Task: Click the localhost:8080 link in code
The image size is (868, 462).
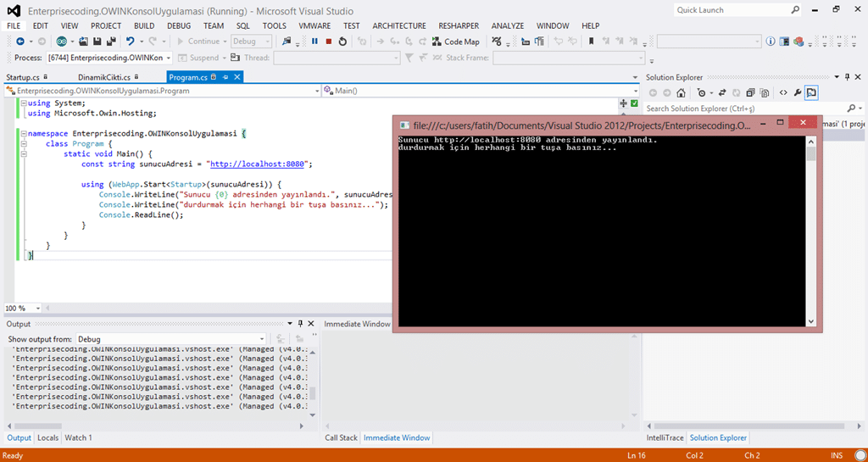Action: [258, 164]
